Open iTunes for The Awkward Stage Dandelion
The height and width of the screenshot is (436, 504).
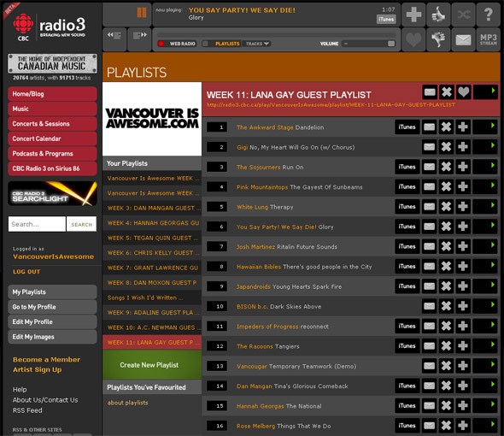coord(407,127)
